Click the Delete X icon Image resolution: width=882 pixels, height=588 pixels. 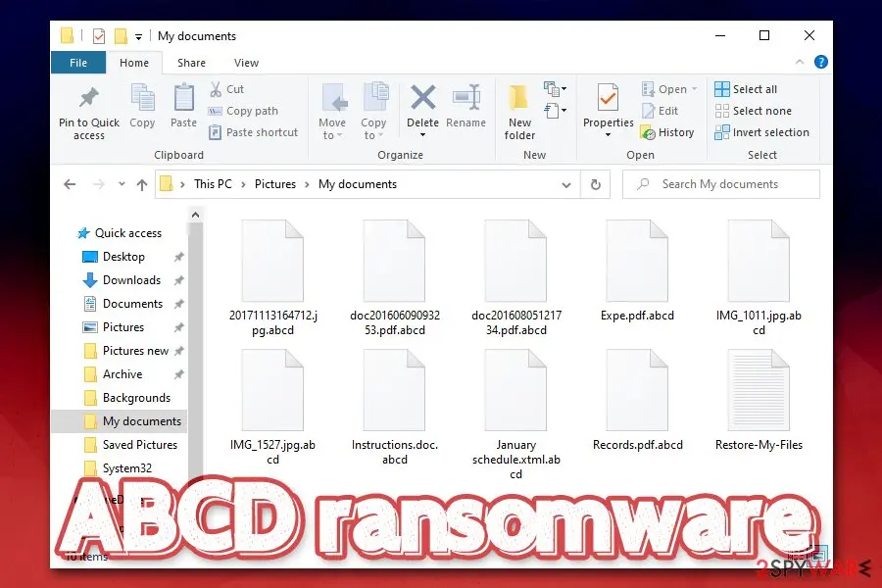click(423, 97)
